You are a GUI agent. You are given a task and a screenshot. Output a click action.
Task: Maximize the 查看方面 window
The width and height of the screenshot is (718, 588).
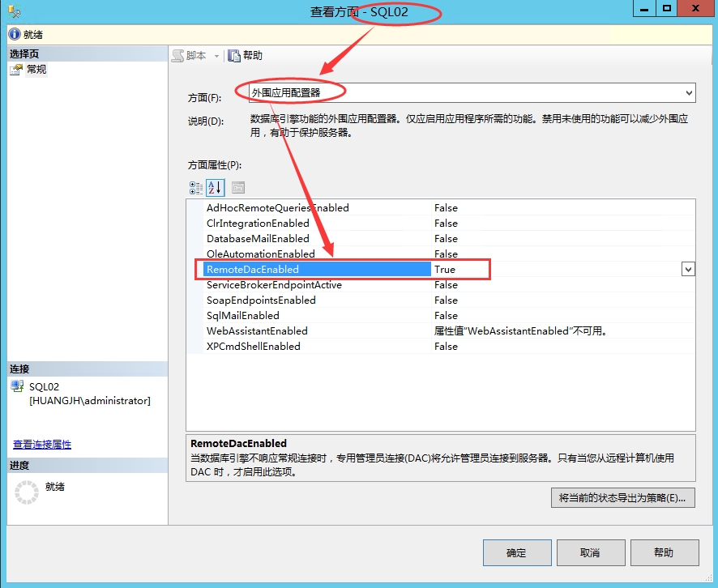[x=667, y=9]
